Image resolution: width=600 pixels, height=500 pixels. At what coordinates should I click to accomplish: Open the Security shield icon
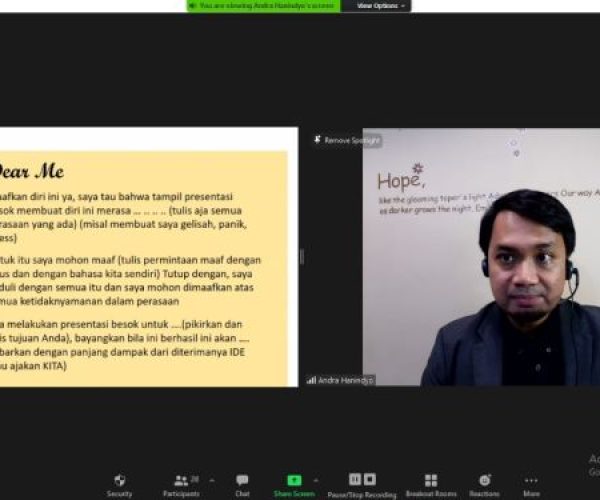(119, 480)
